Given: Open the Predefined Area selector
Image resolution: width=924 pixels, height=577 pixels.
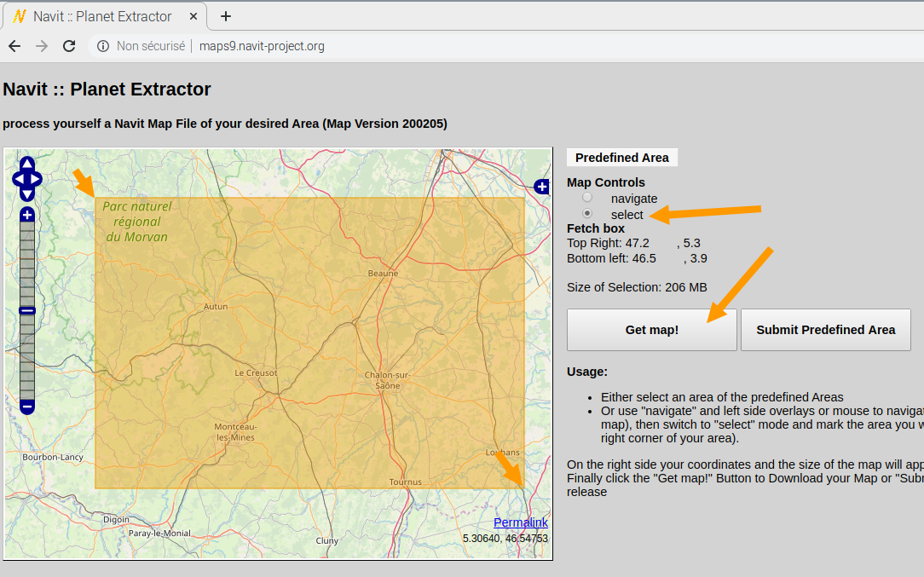Looking at the screenshot, I should [622, 158].
